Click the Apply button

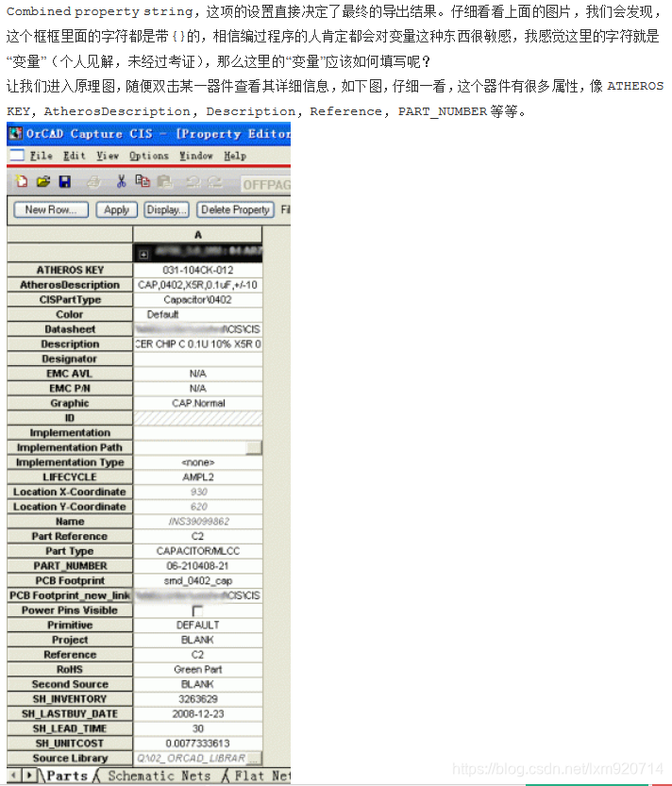coord(116,209)
